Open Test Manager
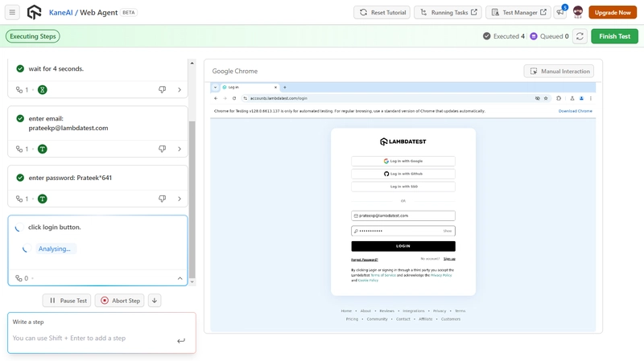 [519, 12]
